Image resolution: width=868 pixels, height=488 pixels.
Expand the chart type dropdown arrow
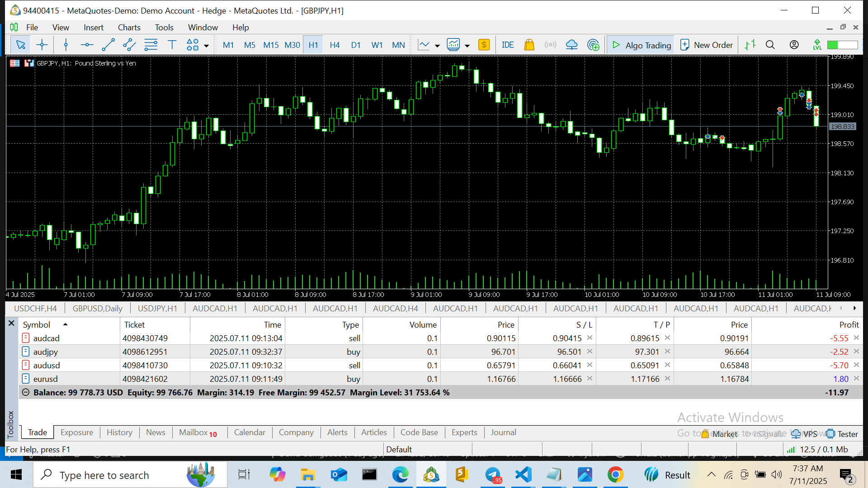point(437,46)
